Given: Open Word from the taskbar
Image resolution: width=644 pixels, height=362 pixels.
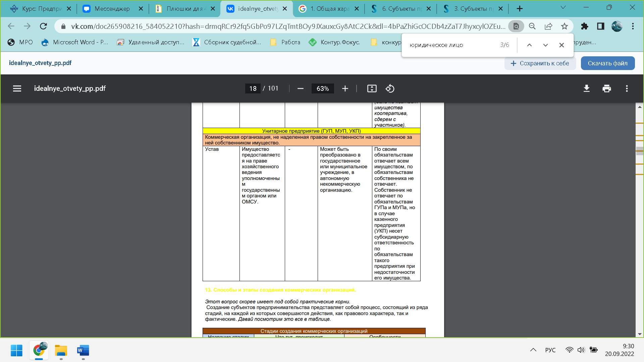Looking at the screenshot, I should click(83, 351).
